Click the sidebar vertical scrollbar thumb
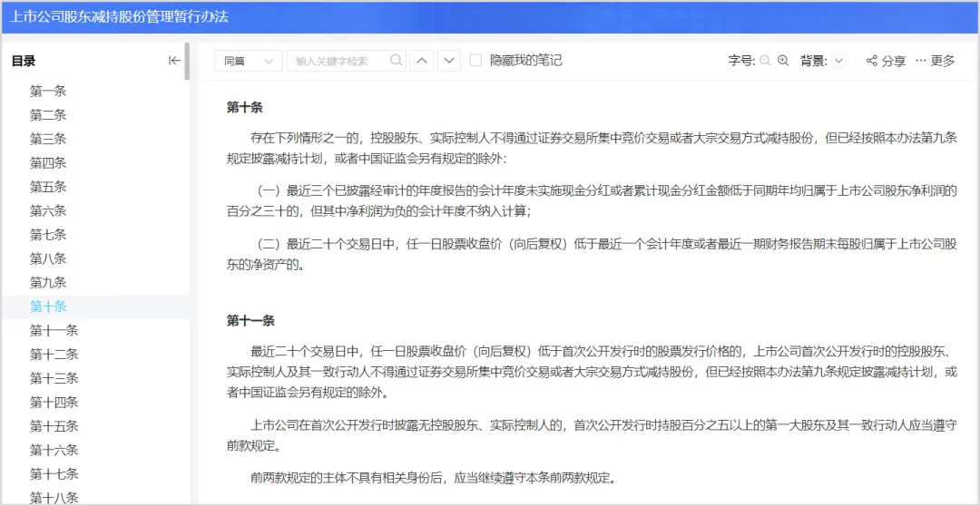The height and width of the screenshot is (506, 980). point(187,61)
